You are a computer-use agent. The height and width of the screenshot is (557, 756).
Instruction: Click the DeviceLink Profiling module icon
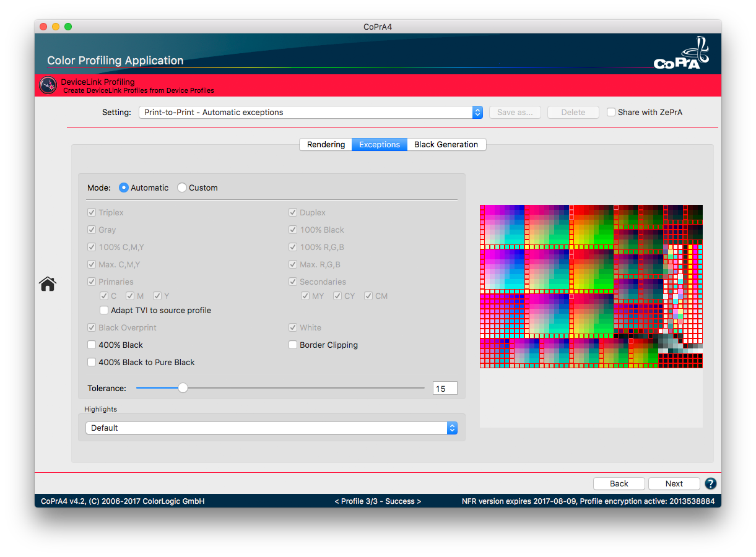48,85
